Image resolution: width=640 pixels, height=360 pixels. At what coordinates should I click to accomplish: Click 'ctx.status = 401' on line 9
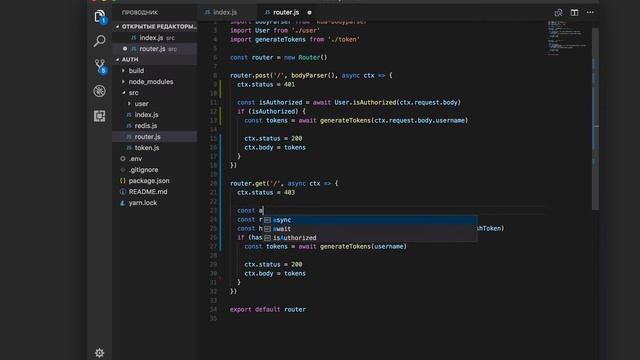(x=266, y=84)
